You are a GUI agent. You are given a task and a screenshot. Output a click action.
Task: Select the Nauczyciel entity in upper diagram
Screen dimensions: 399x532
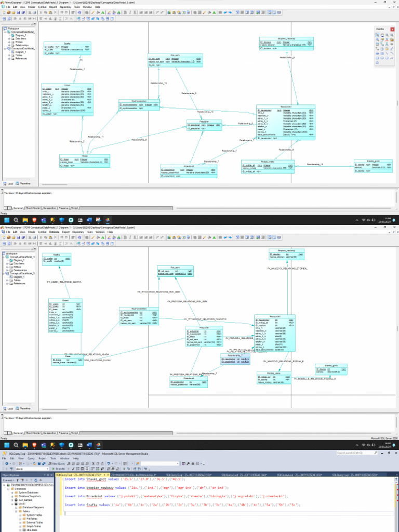(x=285, y=122)
